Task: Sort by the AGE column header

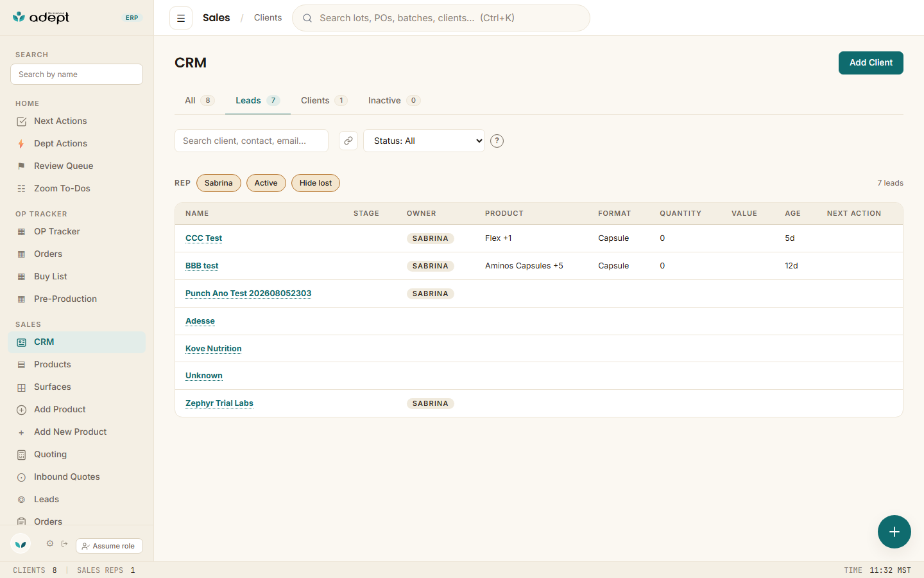Action: pos(793,213)
